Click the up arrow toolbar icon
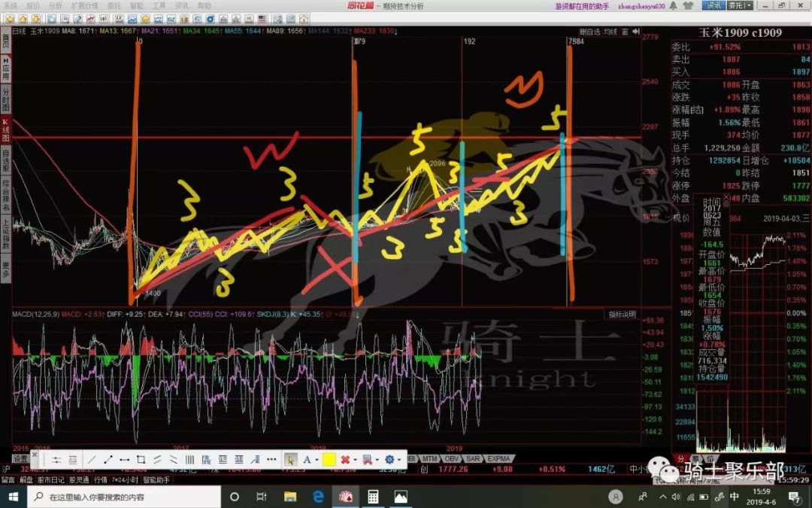Image resolution: width=812 pixels, height=508 pixels. [23, 19]
